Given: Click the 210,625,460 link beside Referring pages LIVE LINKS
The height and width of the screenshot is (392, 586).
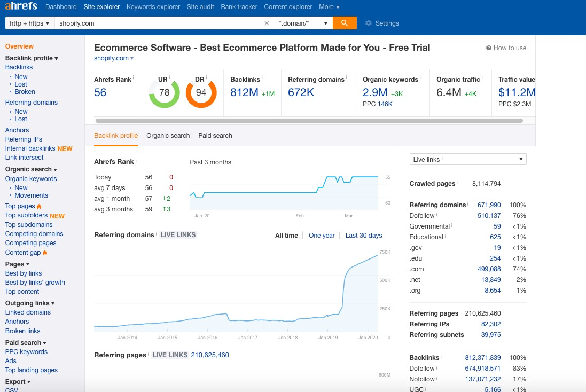Looking at the screenshot, I should pos(210,355).
